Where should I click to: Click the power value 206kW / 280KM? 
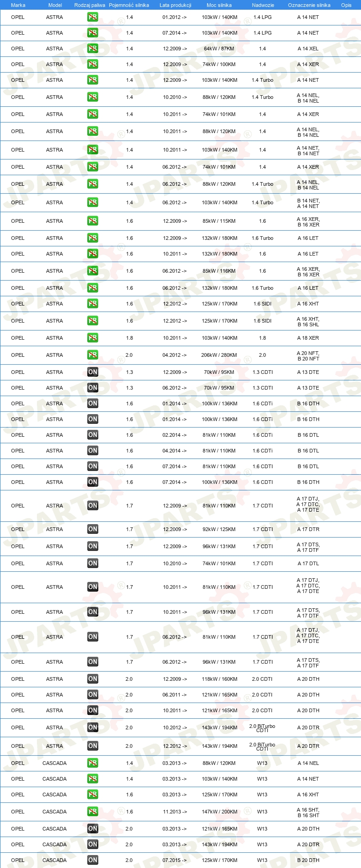coord(219,355)
